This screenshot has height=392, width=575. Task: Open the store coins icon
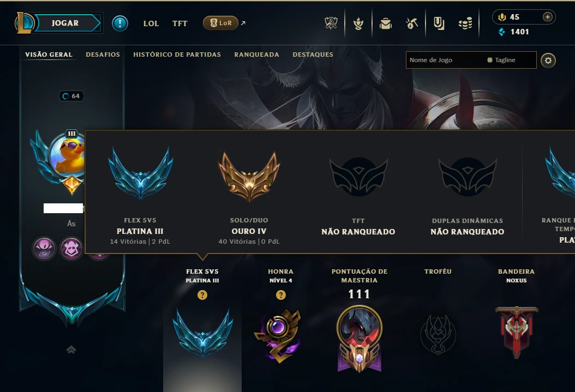[465, 24]
